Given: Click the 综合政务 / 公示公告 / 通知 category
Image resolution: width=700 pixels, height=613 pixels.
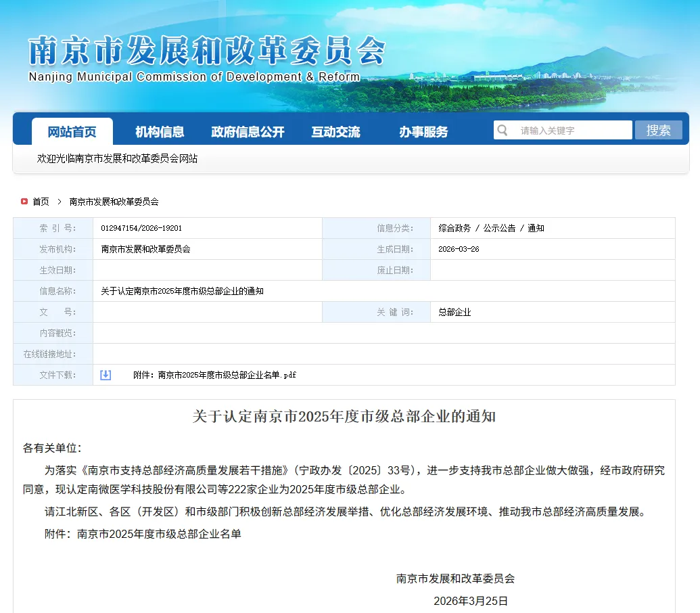Looking at the screenshot, I should (491, 228).
